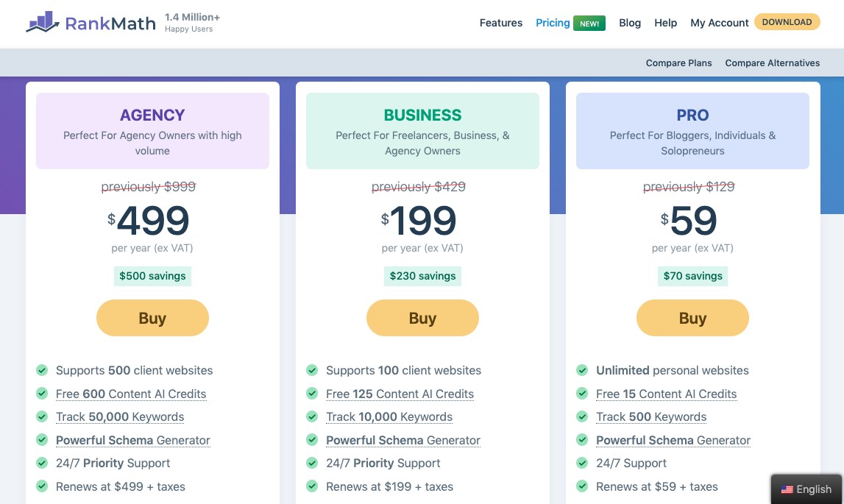Click the $499 price
Viewport: 844px width, 504px height.
point(148,220)
